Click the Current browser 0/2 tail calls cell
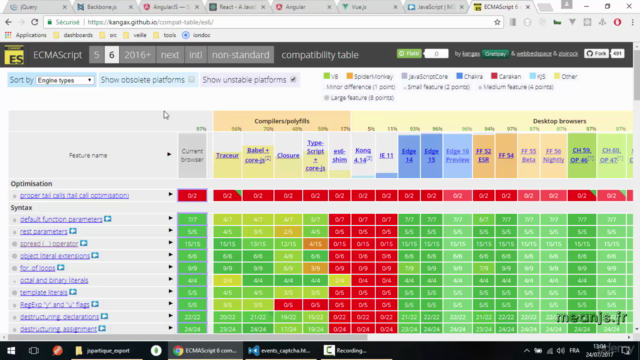This screenshot has width=640, height=360. pyautogui.click(x=192, y=196)
